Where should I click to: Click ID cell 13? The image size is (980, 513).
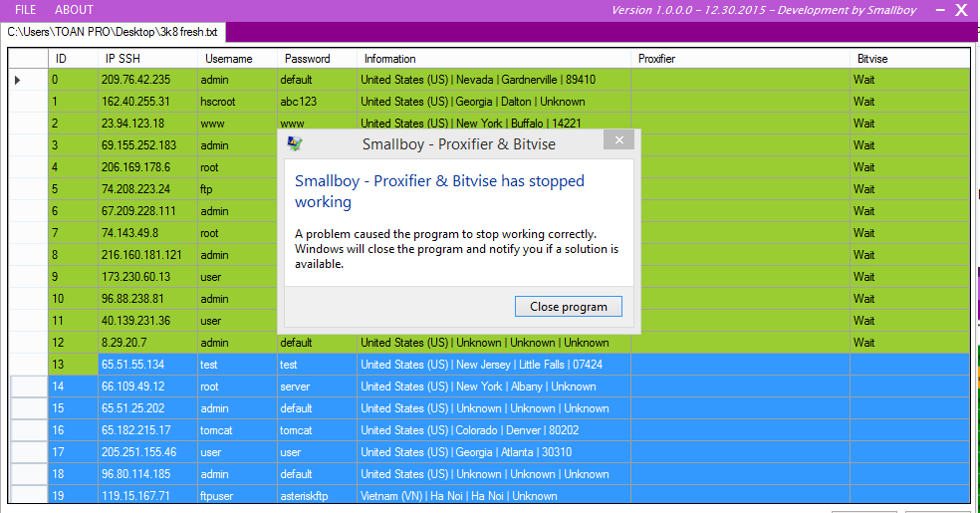pyautogui.click(x=73, y=365)
